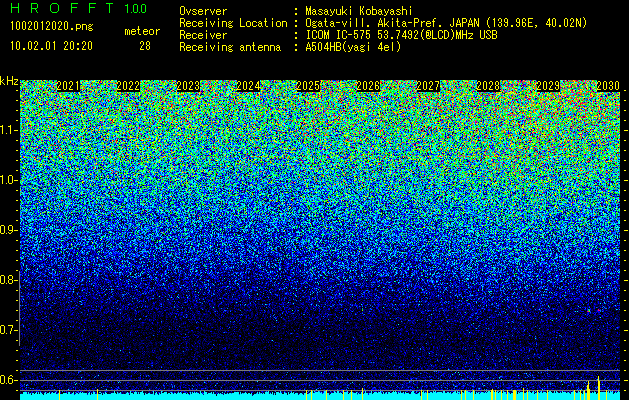The width and height of the screenshot is (629, 400).
Task: Click the 0.6 frequency axis label
Action: [9, 380]
